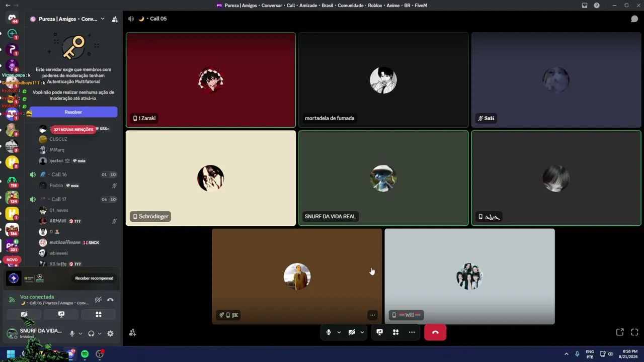
Task: Open the Windows Start menu
Action: tap(11, 354)
